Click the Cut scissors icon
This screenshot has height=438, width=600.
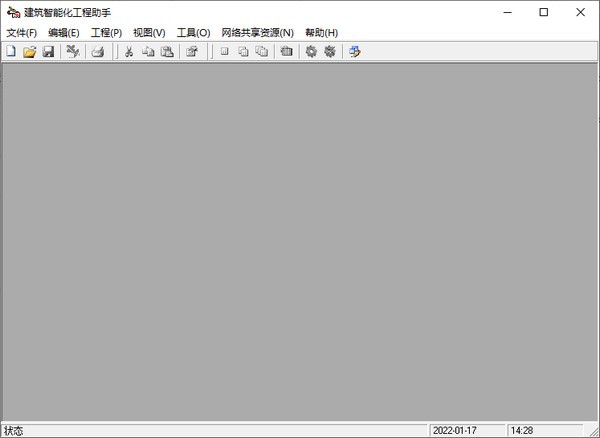129,51
